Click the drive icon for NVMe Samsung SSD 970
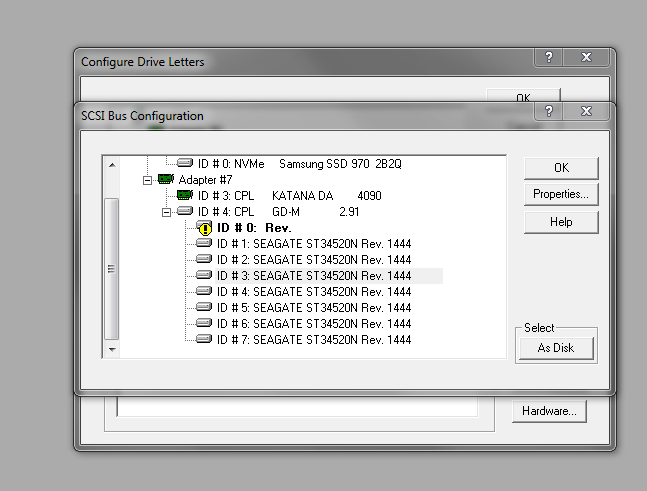 point(185,163)
